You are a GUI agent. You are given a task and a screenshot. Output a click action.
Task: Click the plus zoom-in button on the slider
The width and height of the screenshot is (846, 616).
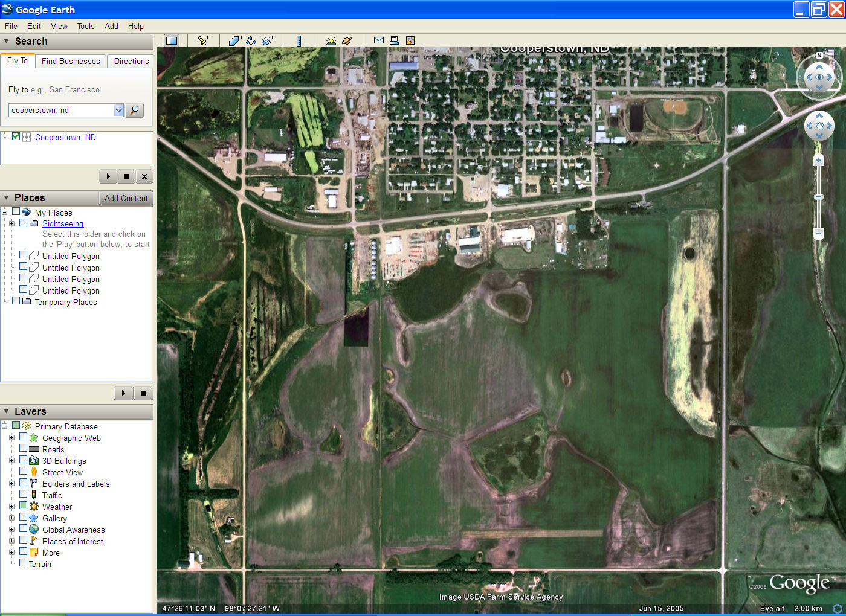[819, 160]
